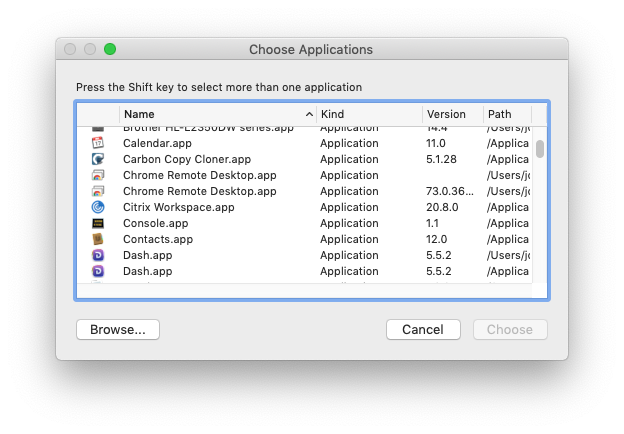
Task: Click the Calendar app icon
Action: (x=98, y=143)
